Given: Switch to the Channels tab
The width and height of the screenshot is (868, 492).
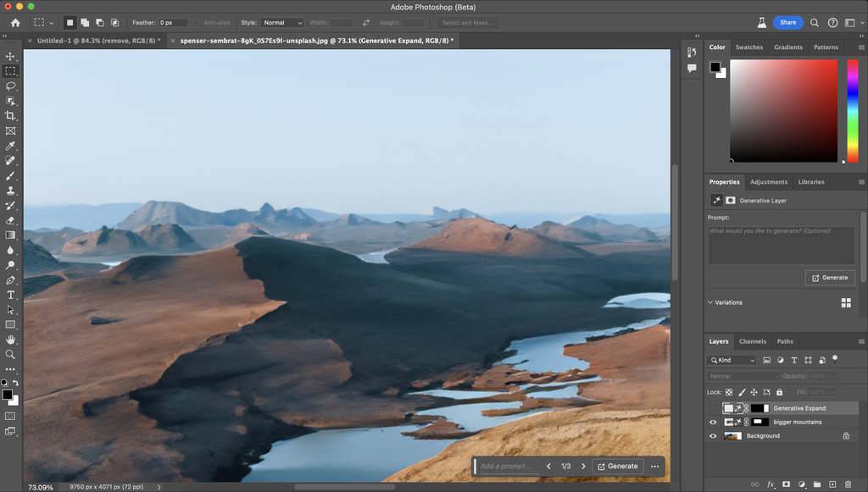Looking at the screenshot, I should point(753,341).
